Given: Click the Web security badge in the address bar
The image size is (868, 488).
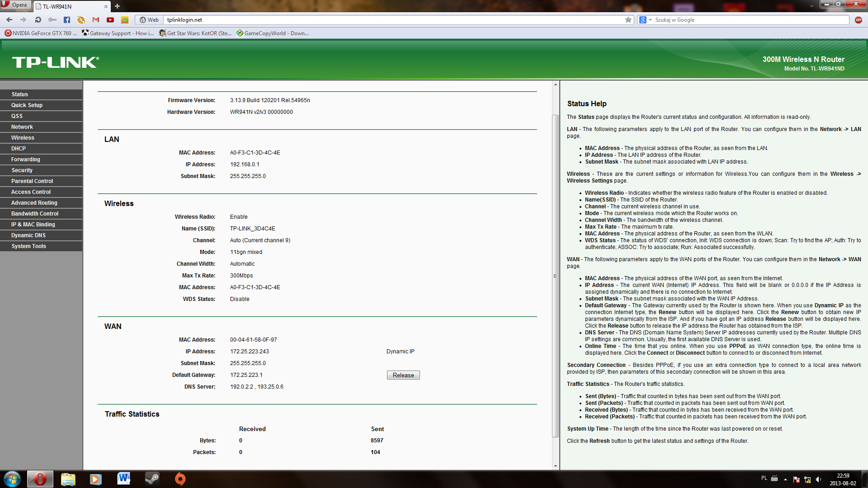Looking at the screenshot, I should pos(149,20).
